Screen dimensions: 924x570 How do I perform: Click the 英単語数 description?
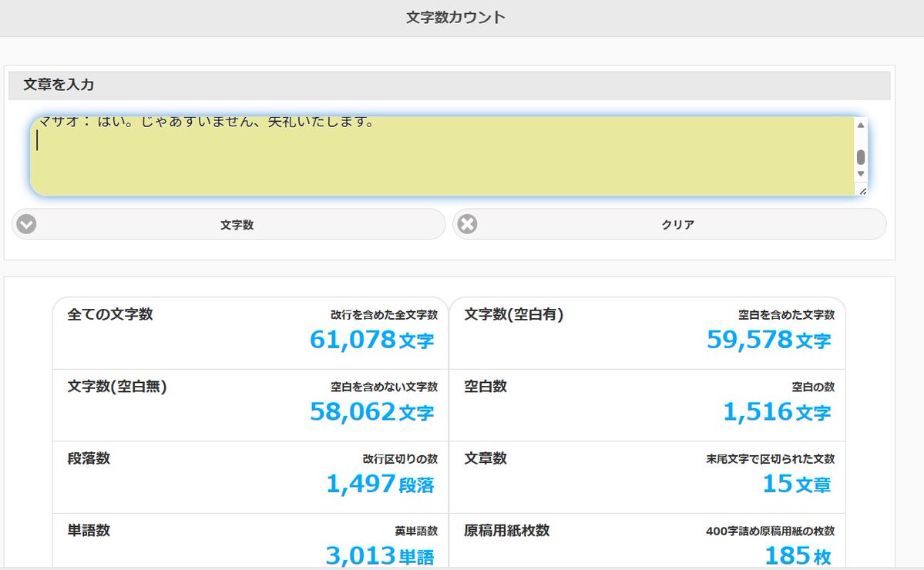pyautogui.click(x=417, y=531)
